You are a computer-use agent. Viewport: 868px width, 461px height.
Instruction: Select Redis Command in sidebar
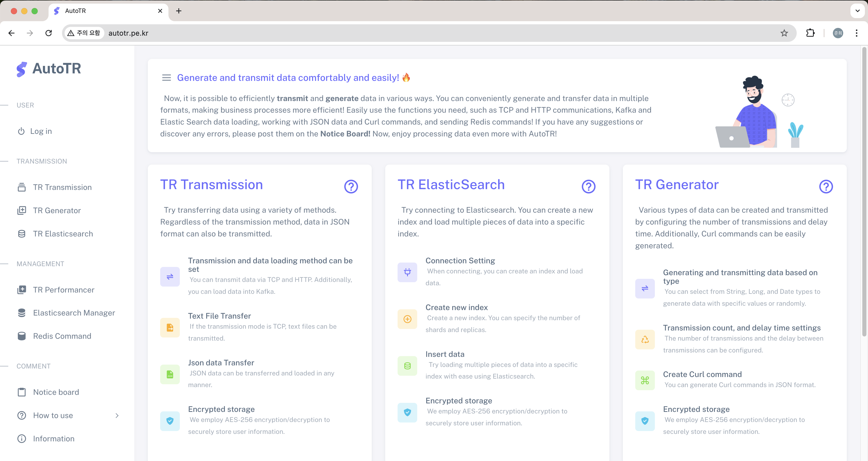coord(62,336)
